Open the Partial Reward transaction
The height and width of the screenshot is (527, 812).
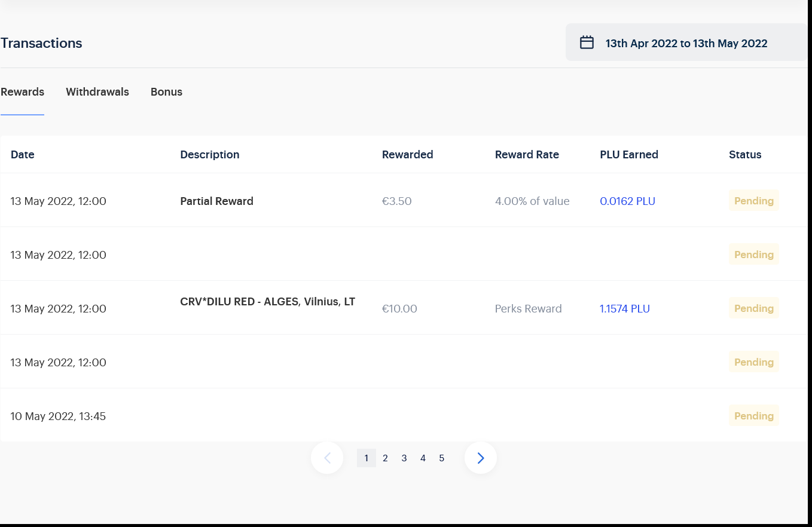[x=216, y=201]
